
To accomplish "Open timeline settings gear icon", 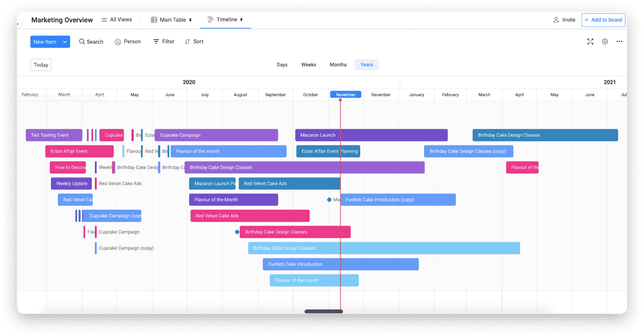I will click(x=605, y=41).
